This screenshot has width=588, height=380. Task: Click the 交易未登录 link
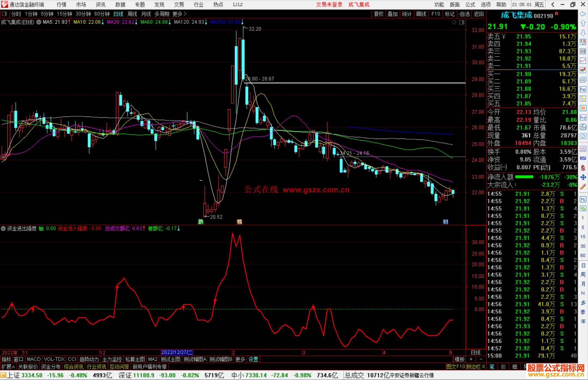pos(329,4)
